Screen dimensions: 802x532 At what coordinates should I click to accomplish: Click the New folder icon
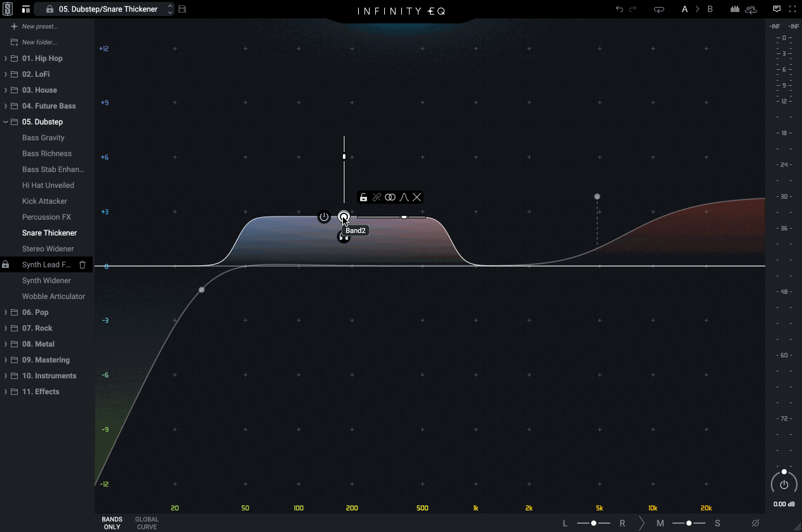pyautogui.click(x=14, y=43)
